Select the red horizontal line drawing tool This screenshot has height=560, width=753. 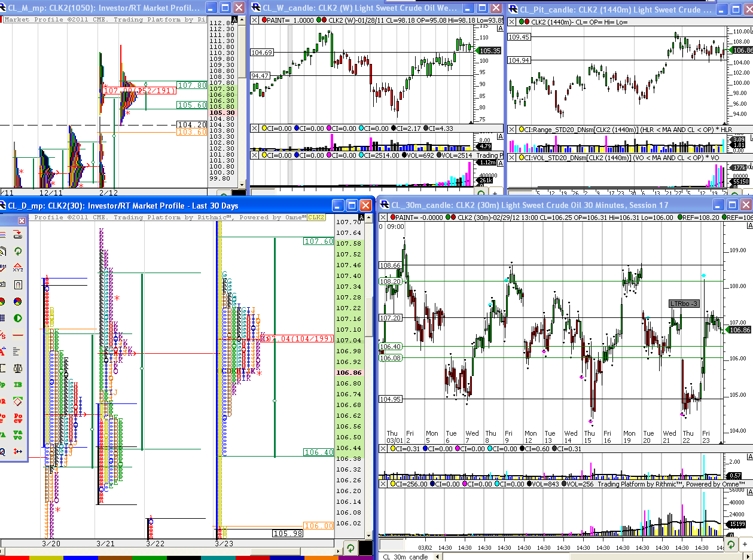click(18, 335)
